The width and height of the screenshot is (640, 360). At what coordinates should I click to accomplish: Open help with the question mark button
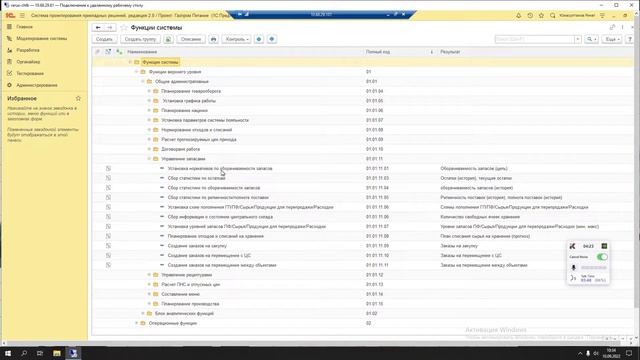(629, 39)
